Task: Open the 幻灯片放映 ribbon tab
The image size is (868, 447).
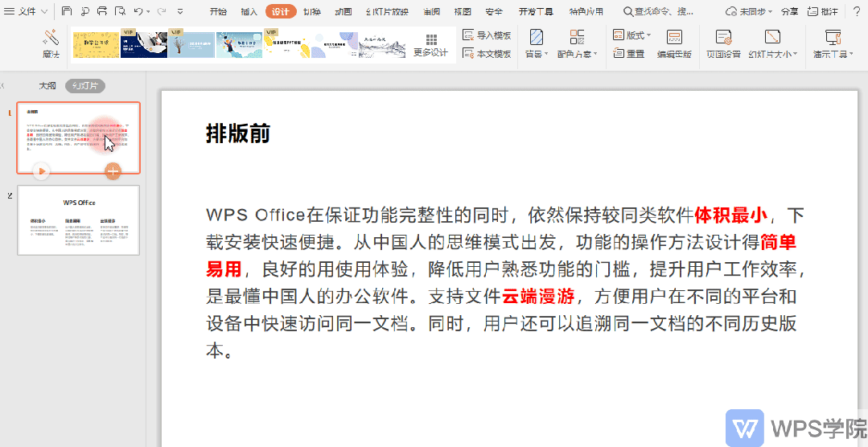Action: coord(388,11)
